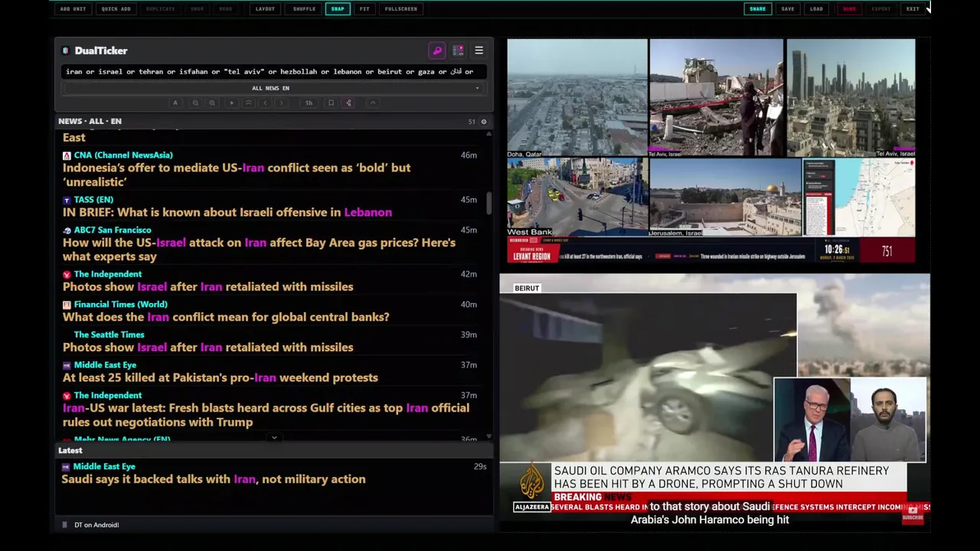Click the ADD UNIT button
The width and height of the screenshot is (980, 551).
73,9
